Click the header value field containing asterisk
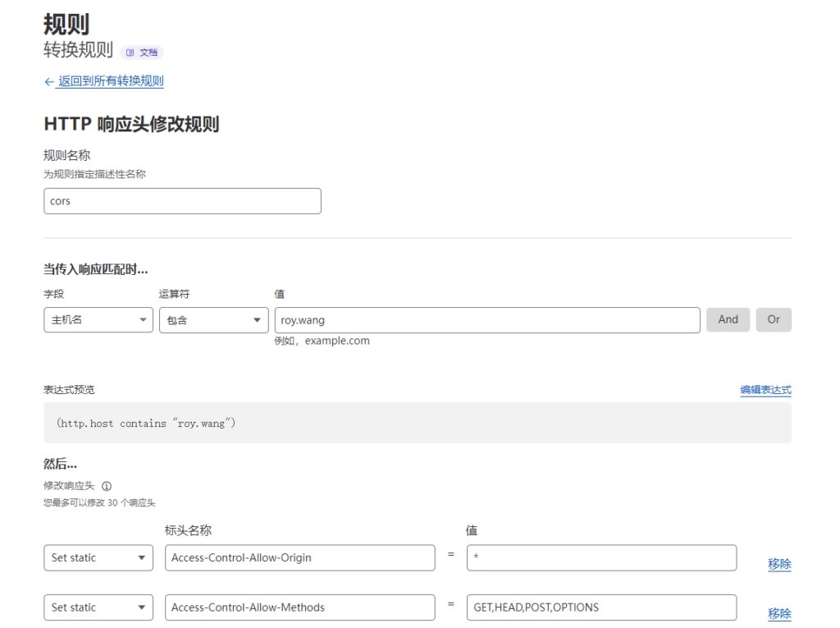 (x=601, y=558)
